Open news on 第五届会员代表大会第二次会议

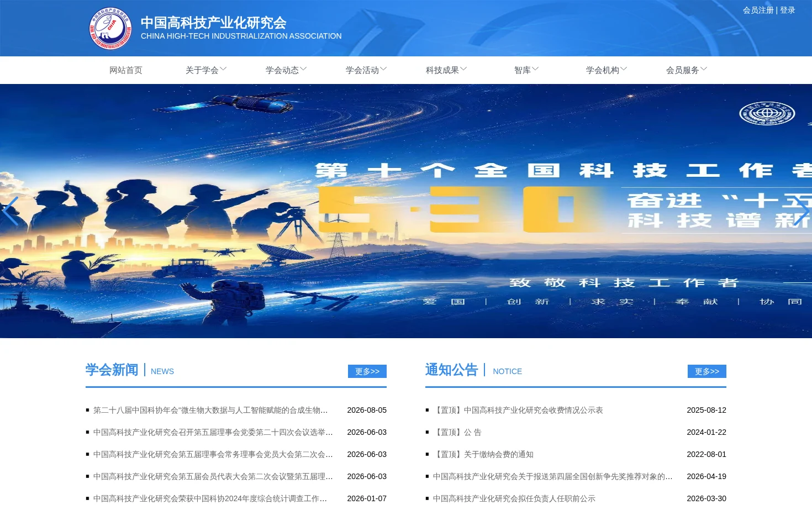tap(213, 476)
